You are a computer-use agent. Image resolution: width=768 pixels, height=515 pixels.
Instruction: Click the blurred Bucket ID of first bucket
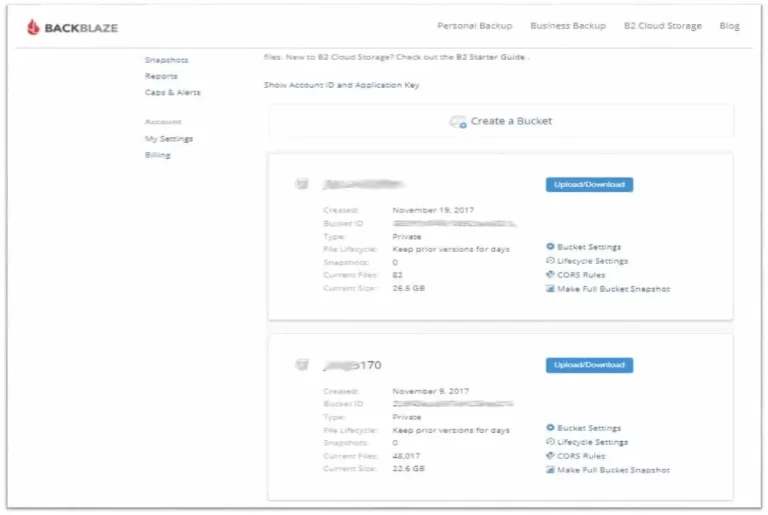(454, 223)
